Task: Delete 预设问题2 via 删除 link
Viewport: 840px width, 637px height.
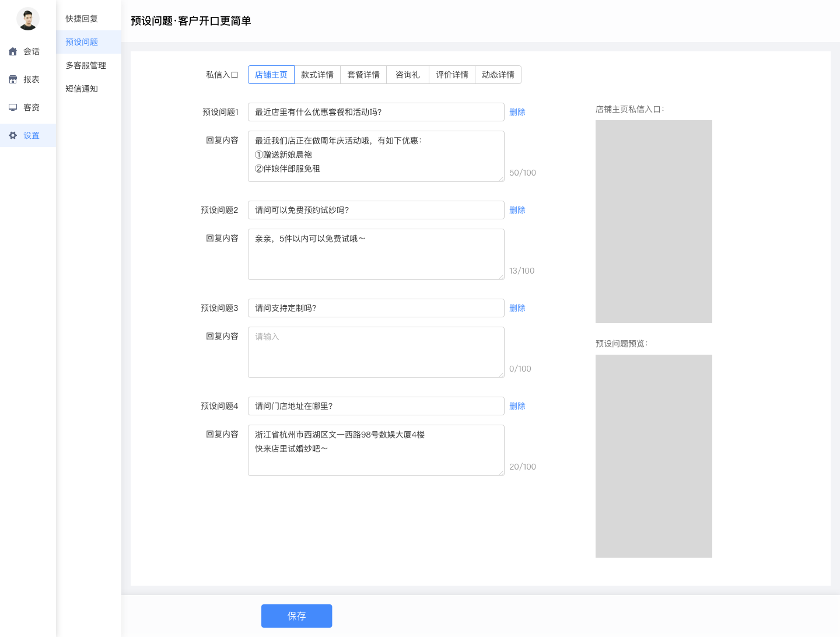Action: coord(517,210)
